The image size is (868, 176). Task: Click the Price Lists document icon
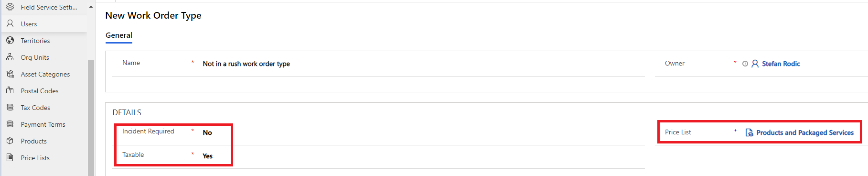pyautogui.click(x=10, y=157)
